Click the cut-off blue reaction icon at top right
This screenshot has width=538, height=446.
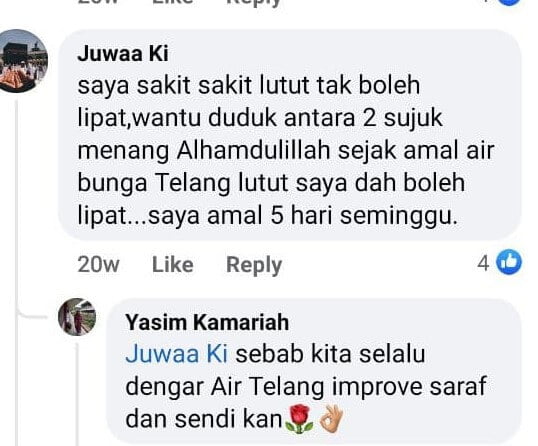click(x=510, y=2)
